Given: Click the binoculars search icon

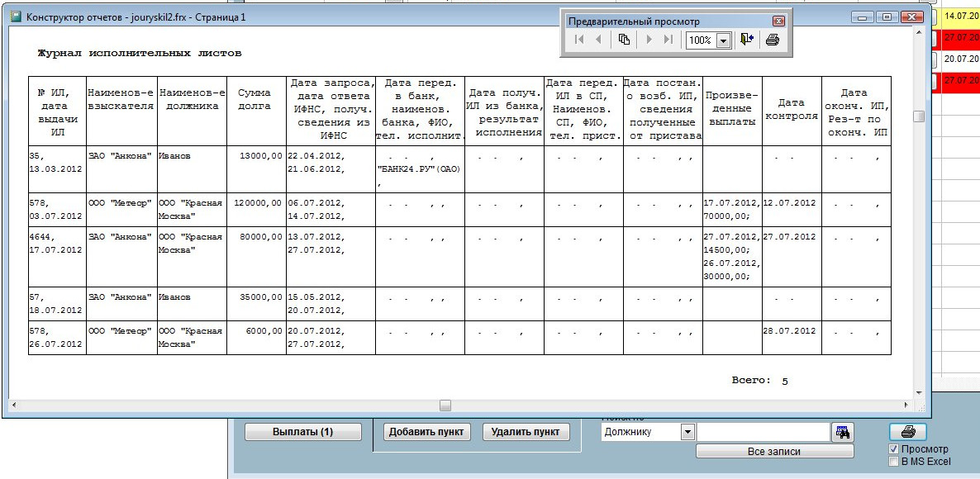Looking at the screenshot, I should click(x=843, y=432).
